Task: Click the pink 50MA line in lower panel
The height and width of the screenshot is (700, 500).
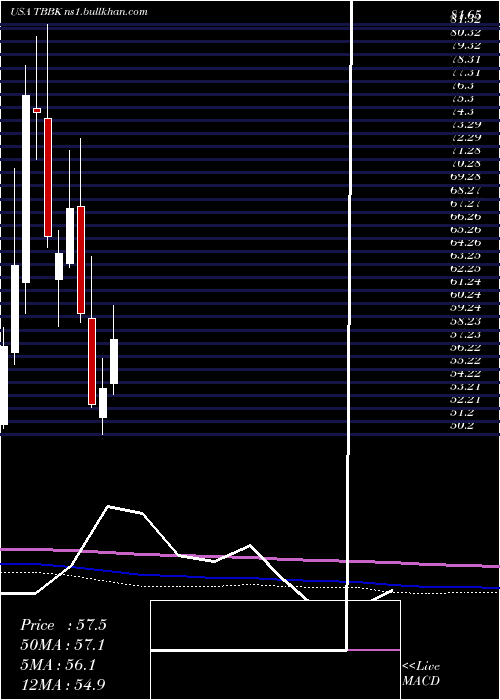Action: tap(250, 557)
